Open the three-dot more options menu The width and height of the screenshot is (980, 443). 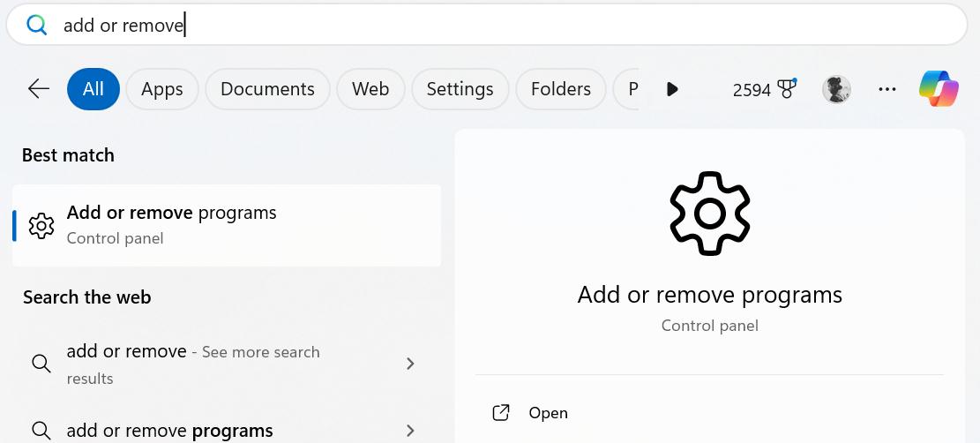887,89
